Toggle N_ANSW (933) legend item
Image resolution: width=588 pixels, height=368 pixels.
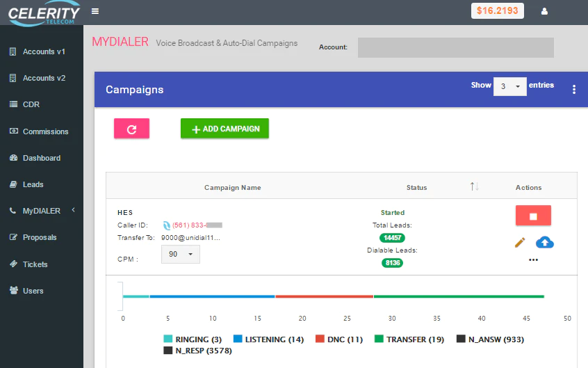[491, 339]
